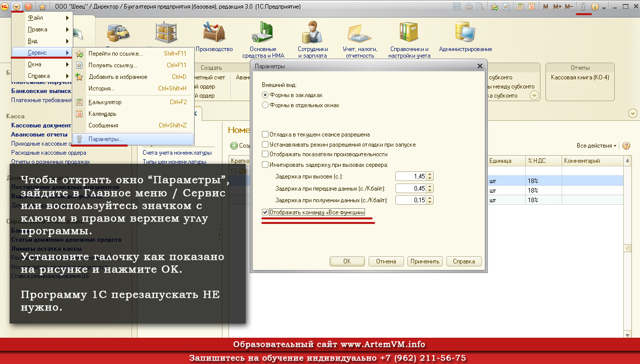
Task: Toggle the main menu dropdown button
Action: pos(17,7)
